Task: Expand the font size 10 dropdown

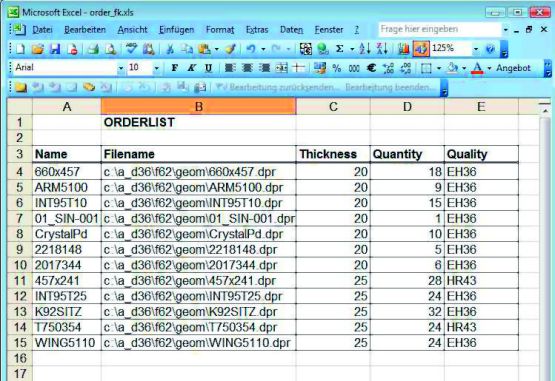Action: [x=156, y=68]
